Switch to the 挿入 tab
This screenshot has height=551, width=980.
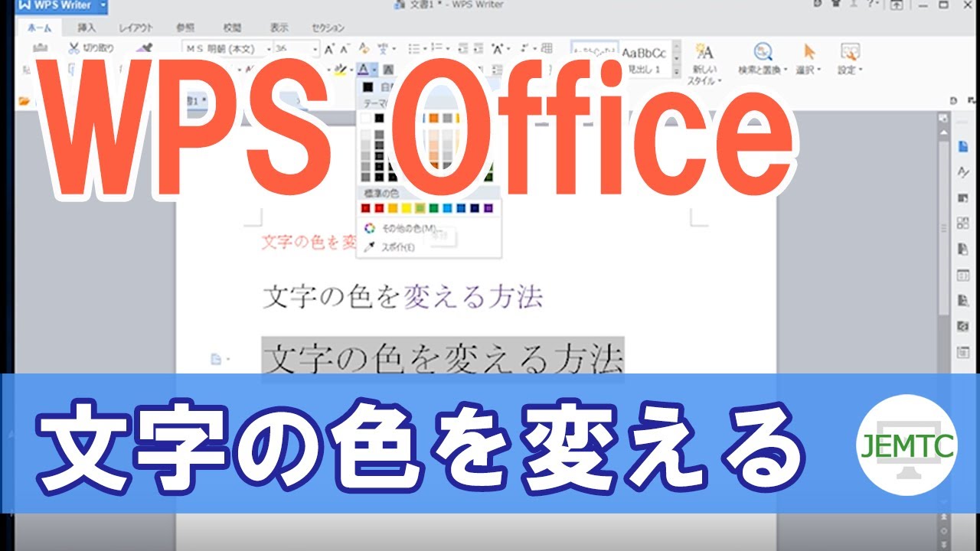coord(87,28)
